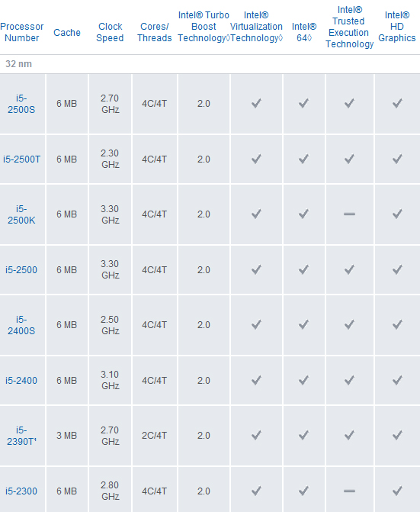Click i5-2300 Trusted Execution dash icon
The height and width of the screenshot is (512, 420).
coord(350,491)
